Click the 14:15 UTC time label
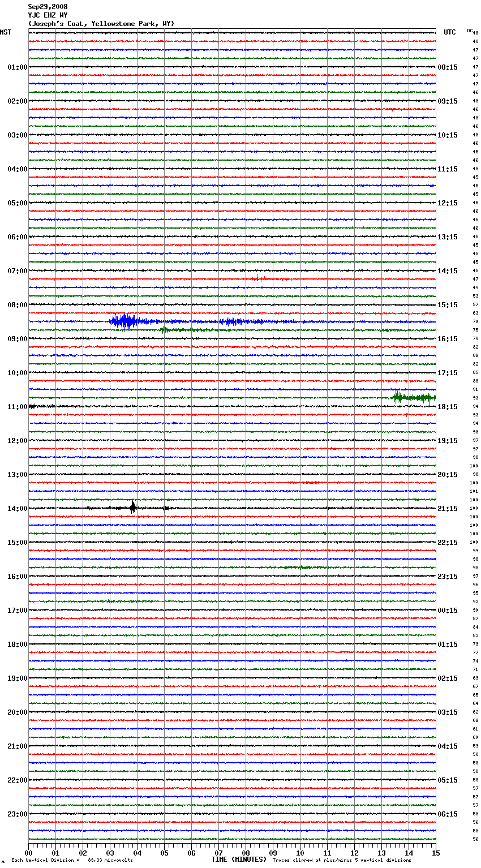This screenshot has height=868, width=481. tap(448, 271)
